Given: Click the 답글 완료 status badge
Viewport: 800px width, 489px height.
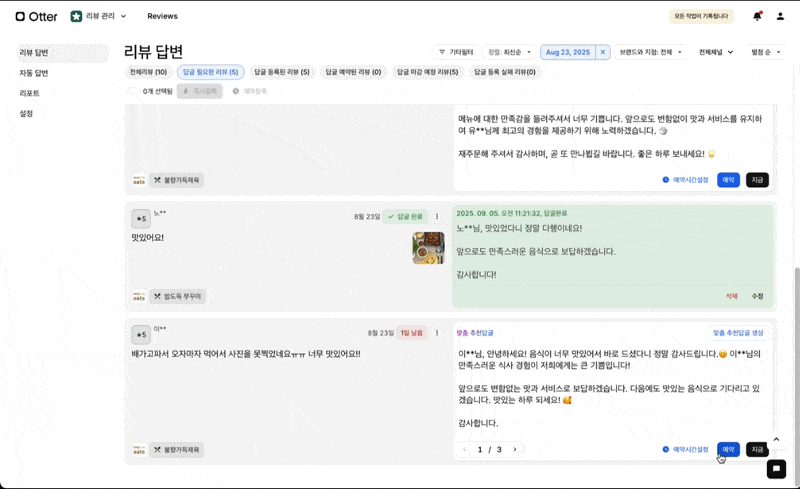Looking at the screenshot, I should point(405,216).
